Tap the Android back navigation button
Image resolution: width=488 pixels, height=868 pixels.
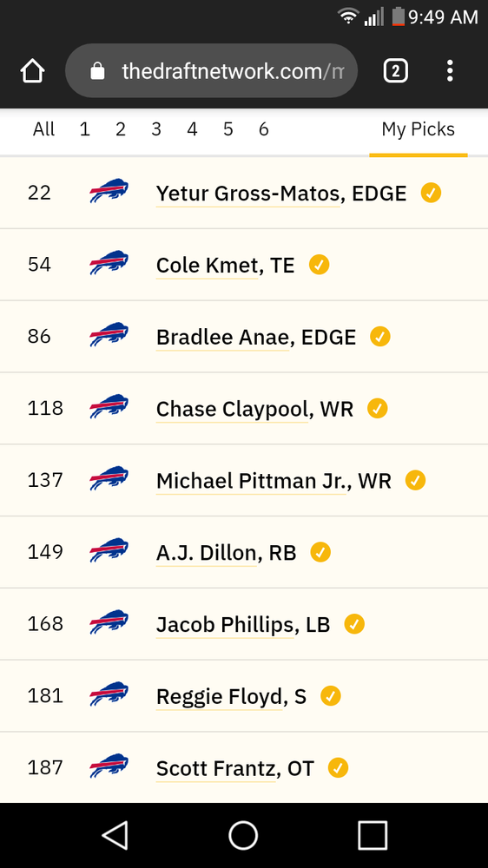(115, 835)
